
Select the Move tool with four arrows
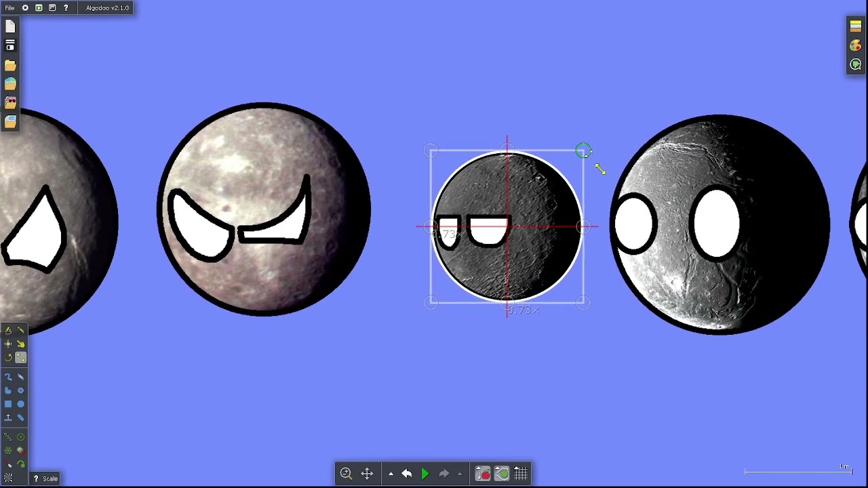tap(8, 344)
